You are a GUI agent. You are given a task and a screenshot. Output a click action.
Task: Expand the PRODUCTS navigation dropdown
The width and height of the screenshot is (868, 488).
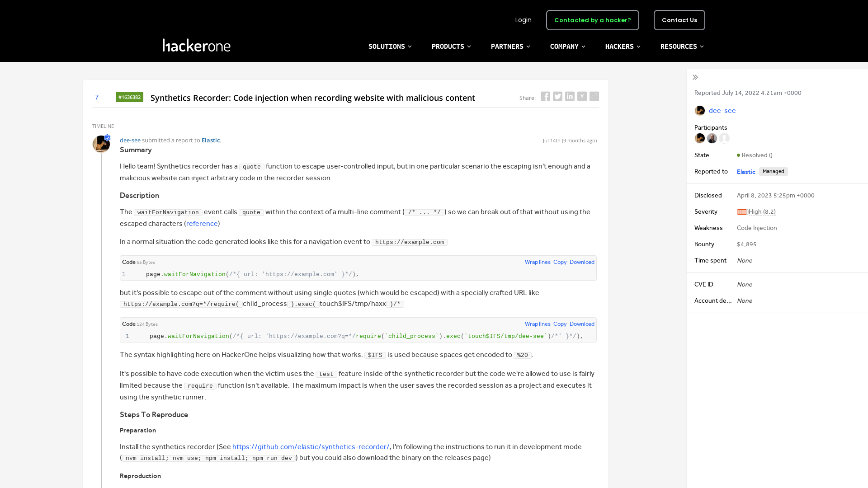click(451, 46)
